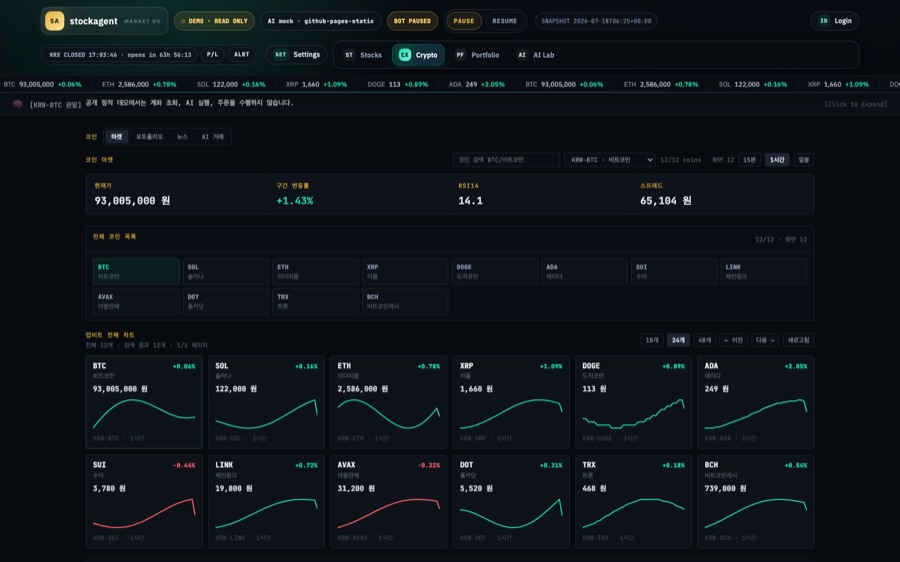Click the AI icon for AI Lab

[x=522, y=55]
